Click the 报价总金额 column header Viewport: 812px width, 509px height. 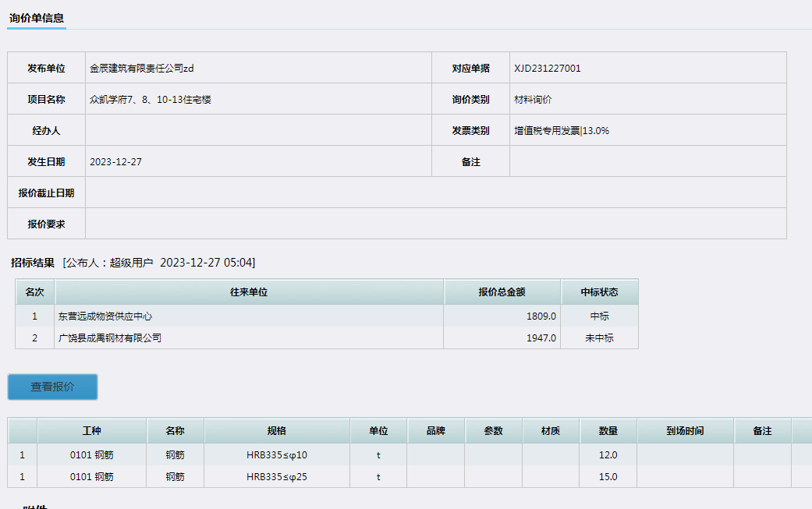[x=502, y=292]
